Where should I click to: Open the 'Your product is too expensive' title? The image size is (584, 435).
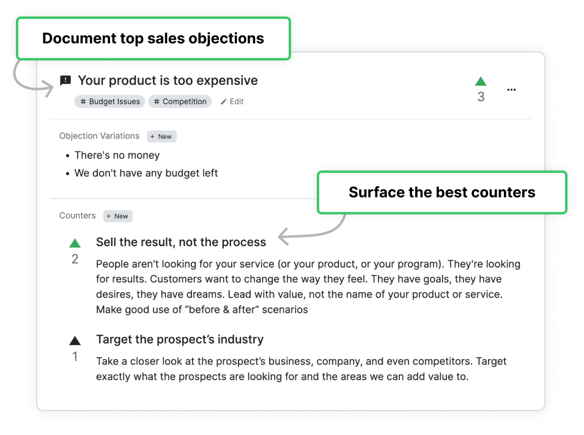[168, 80]
